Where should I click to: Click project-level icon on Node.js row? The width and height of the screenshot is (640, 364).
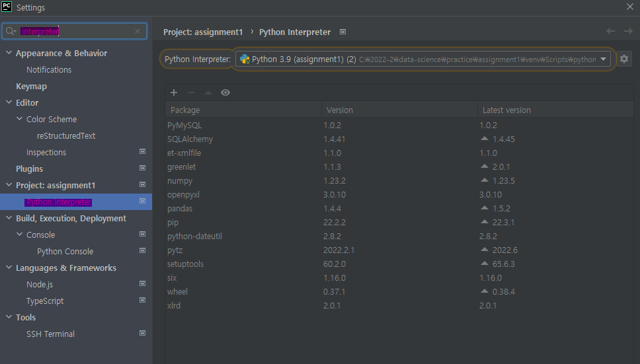(142, 283)
